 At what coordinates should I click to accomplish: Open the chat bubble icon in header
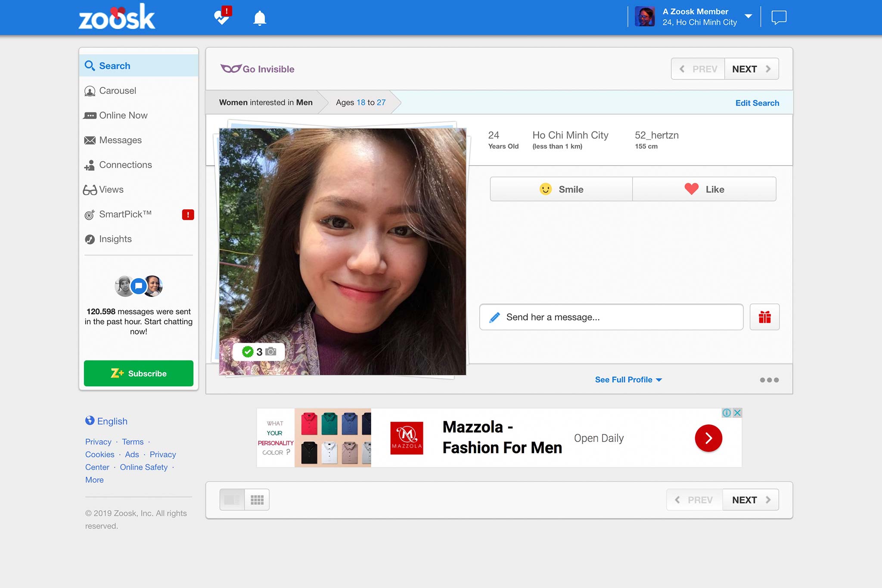[779, 18]
